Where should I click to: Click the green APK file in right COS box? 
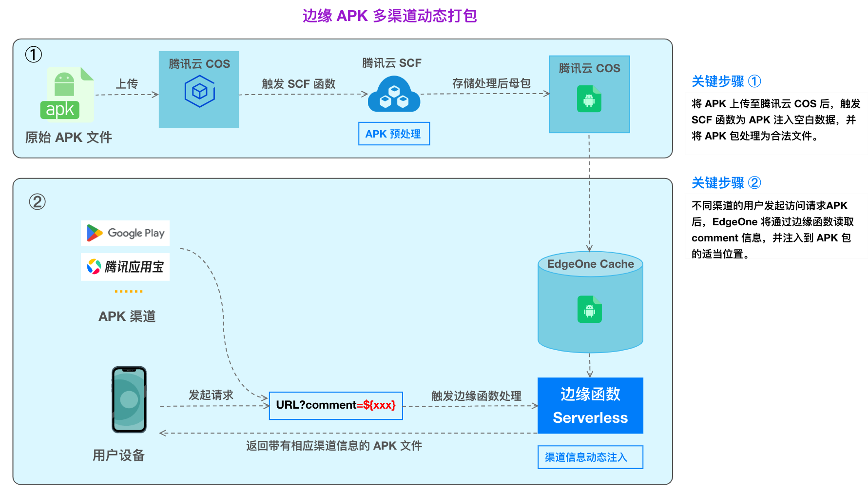[589, 99]
